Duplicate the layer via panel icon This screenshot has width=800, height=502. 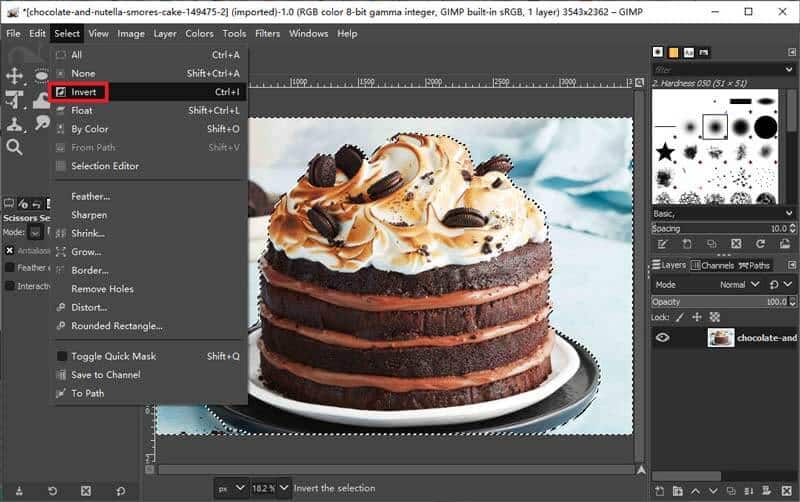(x=731, y=491)
